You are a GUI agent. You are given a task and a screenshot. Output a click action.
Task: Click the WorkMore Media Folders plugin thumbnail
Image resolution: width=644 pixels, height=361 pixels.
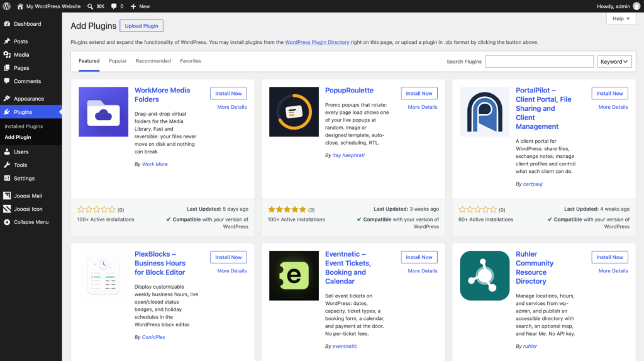(x=104, y=112)
